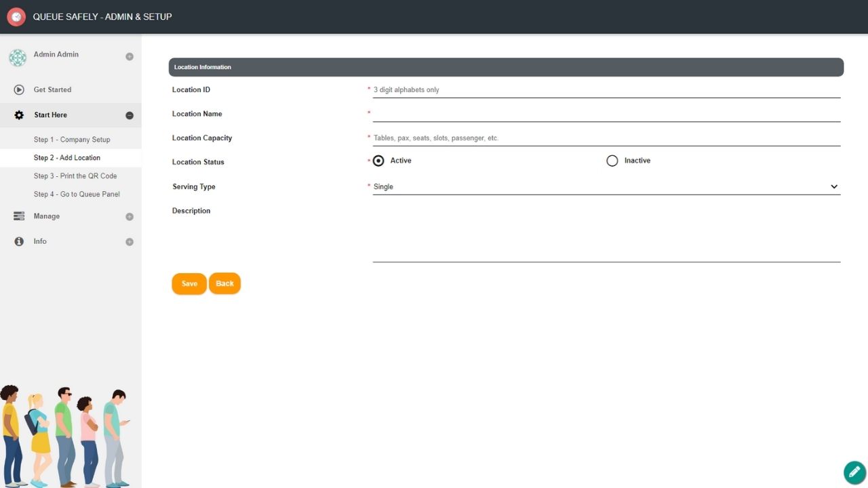Image resolution: width=868 pixels, height=488 pixels.
Task: Go to Step 1 - Company Setup
Action: 72,140
